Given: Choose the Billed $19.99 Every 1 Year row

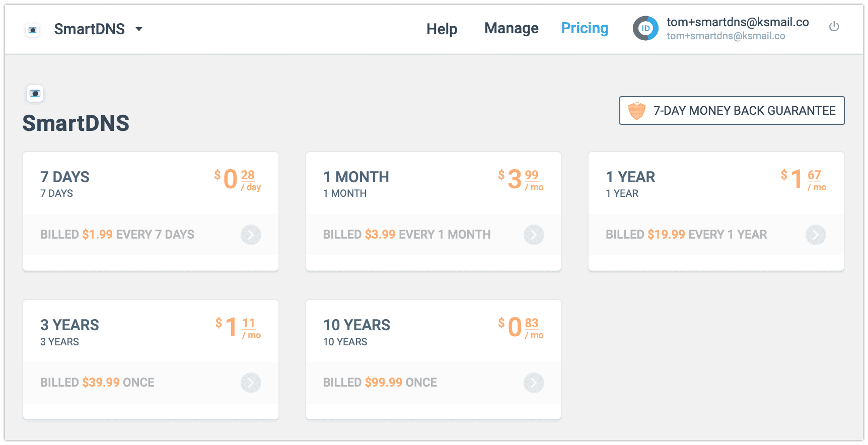Looking at the screenshot, I should click(716, 235).
